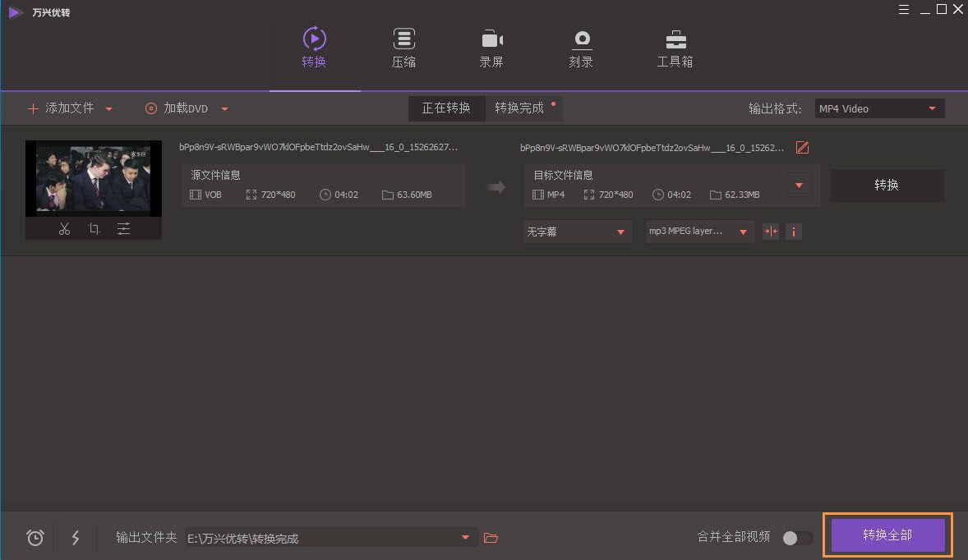Click the video thumbnail preview
968x560 pixels.
(x=93, y=177)
